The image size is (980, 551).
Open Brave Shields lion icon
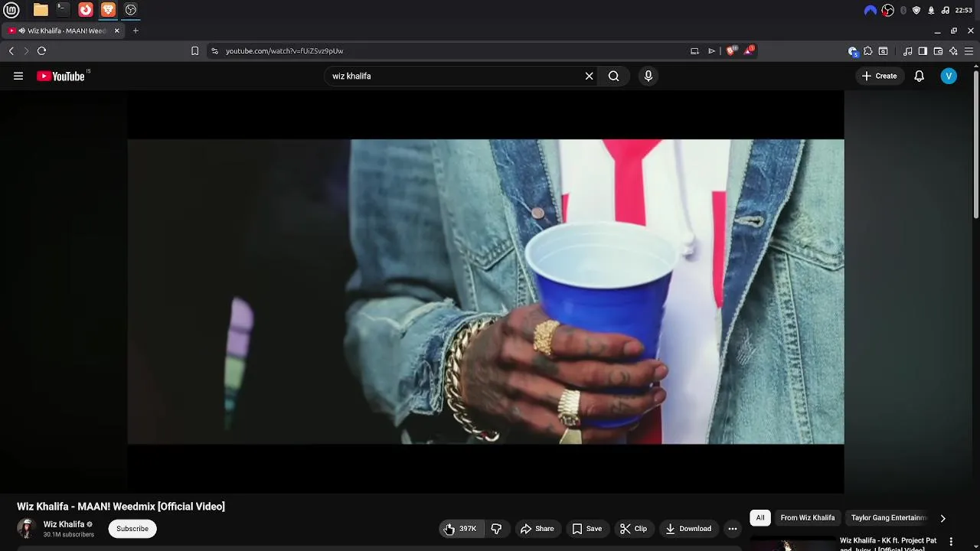pyautogui.click(x=731, y=51)
